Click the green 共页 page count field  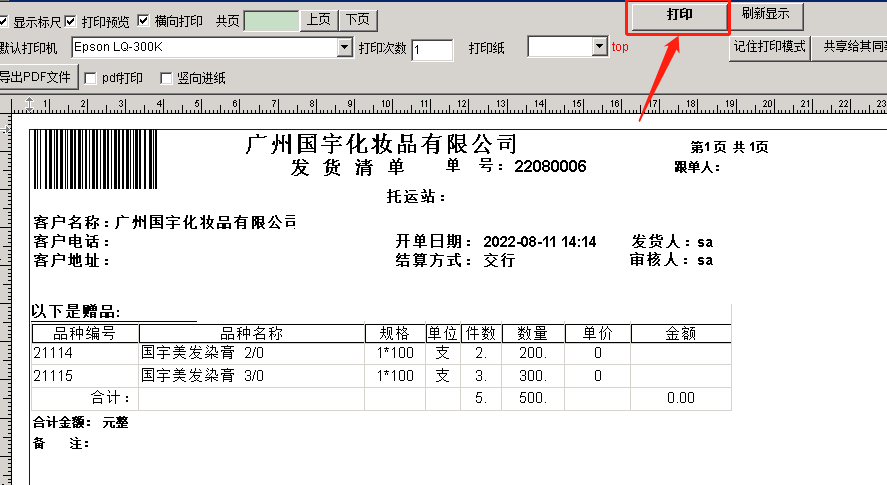(x=271, y=20)
